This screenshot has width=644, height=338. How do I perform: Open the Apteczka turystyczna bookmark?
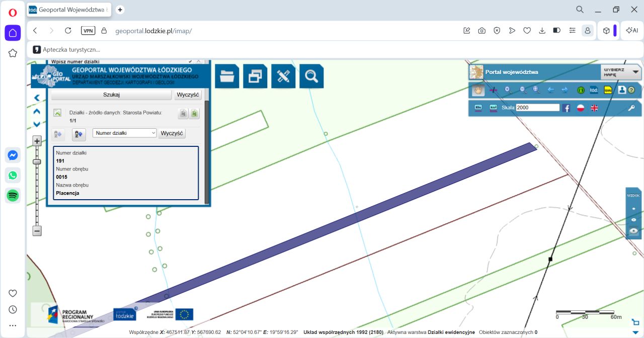(x=67, y=49)
